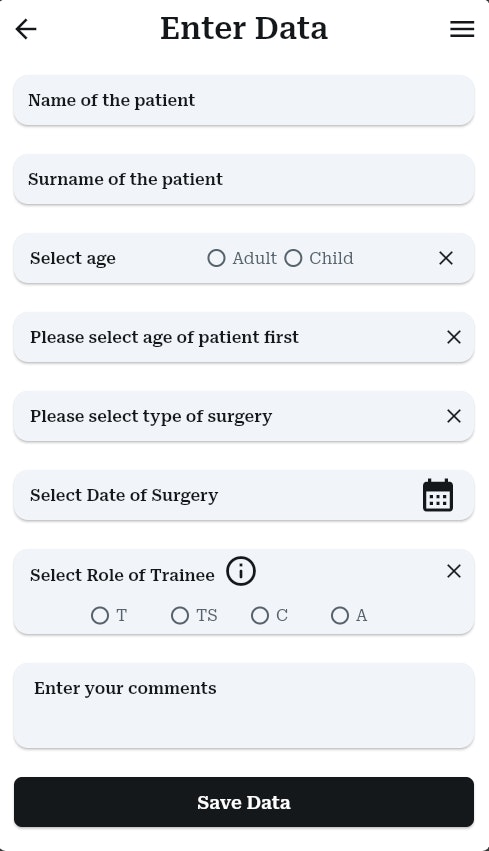Image resolution: width=489 pixels, height=851 pixels.
Task: Choose trainee role A
Action: pyautogui.click(x=340, y=615)
